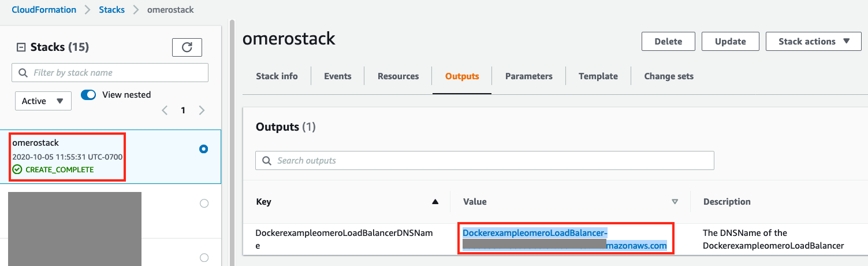Select radio button of third stack

(203, 257)
